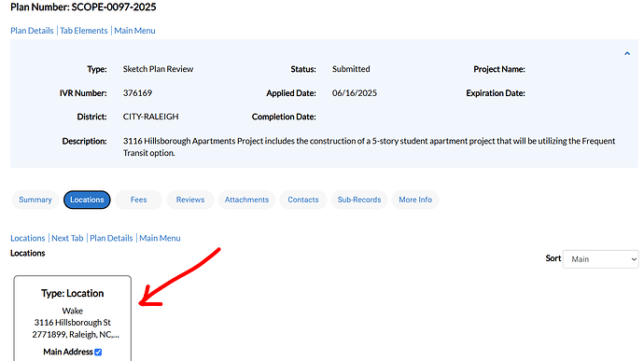Click Plan Details link beside Next Tab
The height and width of the screenshot is (361, 644).
111,238
